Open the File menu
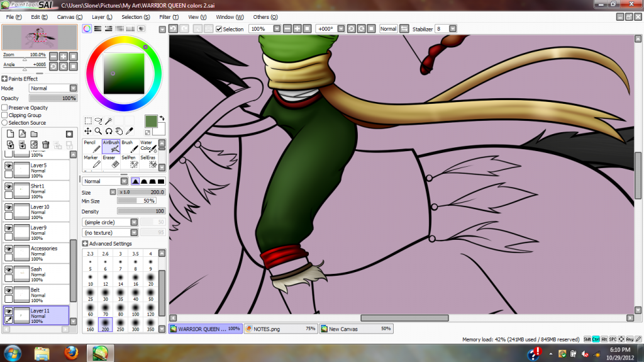Viewport: 644px width, 362px height. 14,17
